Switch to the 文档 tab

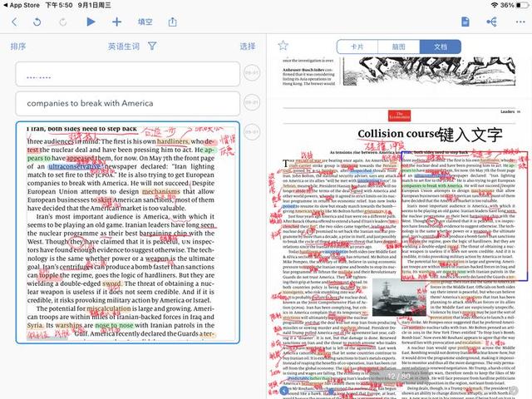pyautogui.click(x=441, y=47)
